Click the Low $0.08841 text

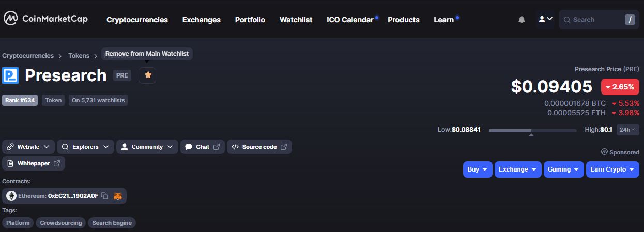point(459,130)
